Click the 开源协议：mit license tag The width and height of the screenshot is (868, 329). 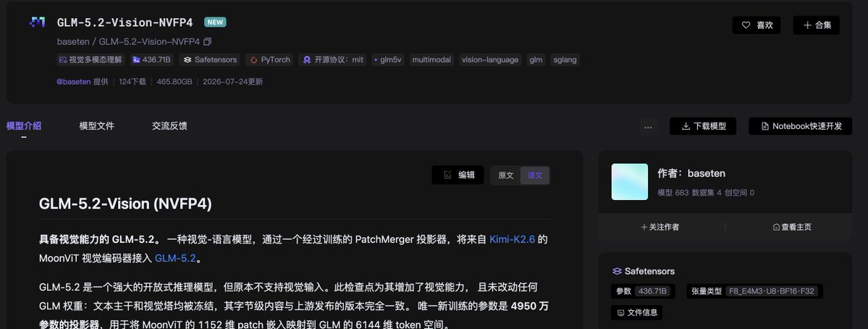(333, 60)
